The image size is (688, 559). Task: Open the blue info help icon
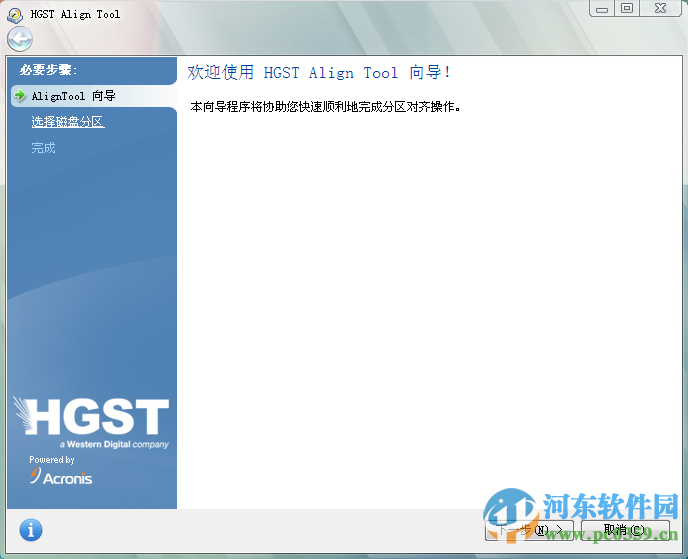tap(31, 530)
